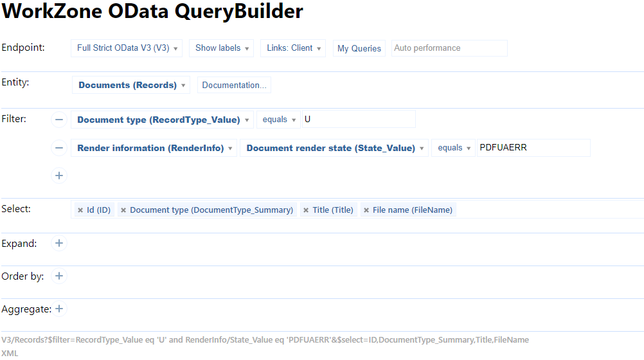Open My Queries
Viewport: 644px width, 360px height.
(x=359, y=48)
